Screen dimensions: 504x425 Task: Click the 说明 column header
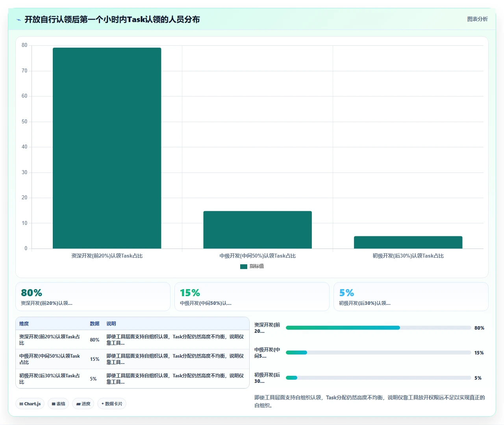[111, 324]
